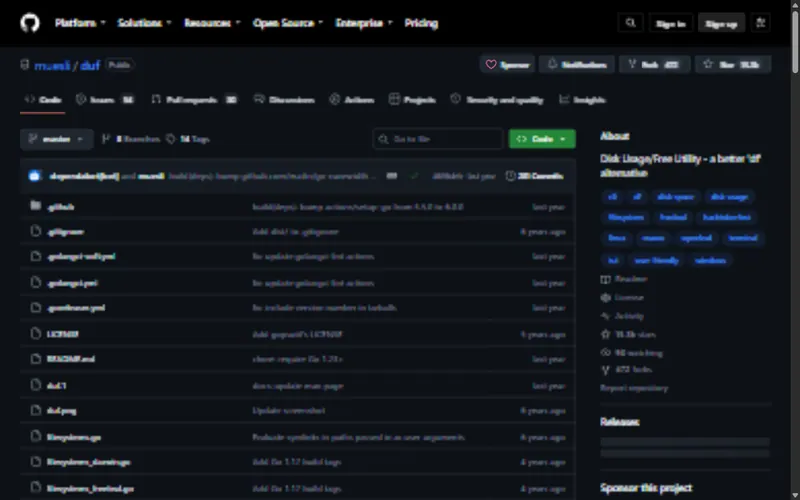Expand the Solutions menu
Viewport: 800px width, 500px height.
144,23
